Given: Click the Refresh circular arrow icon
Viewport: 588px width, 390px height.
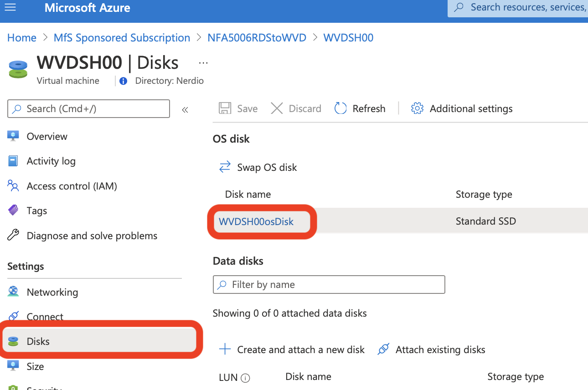Looking at the screenshot, I should (x=340, y=108).
